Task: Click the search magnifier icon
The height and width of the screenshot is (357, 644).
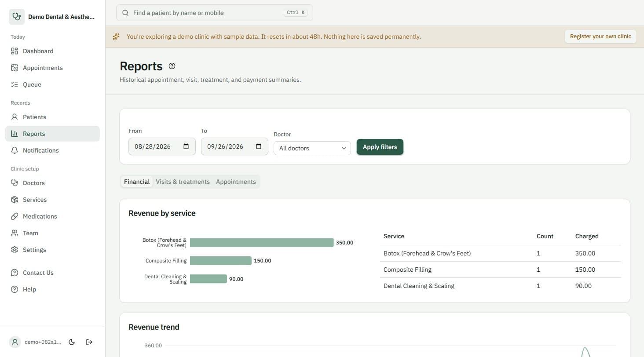Action: [x=125, y=13]
